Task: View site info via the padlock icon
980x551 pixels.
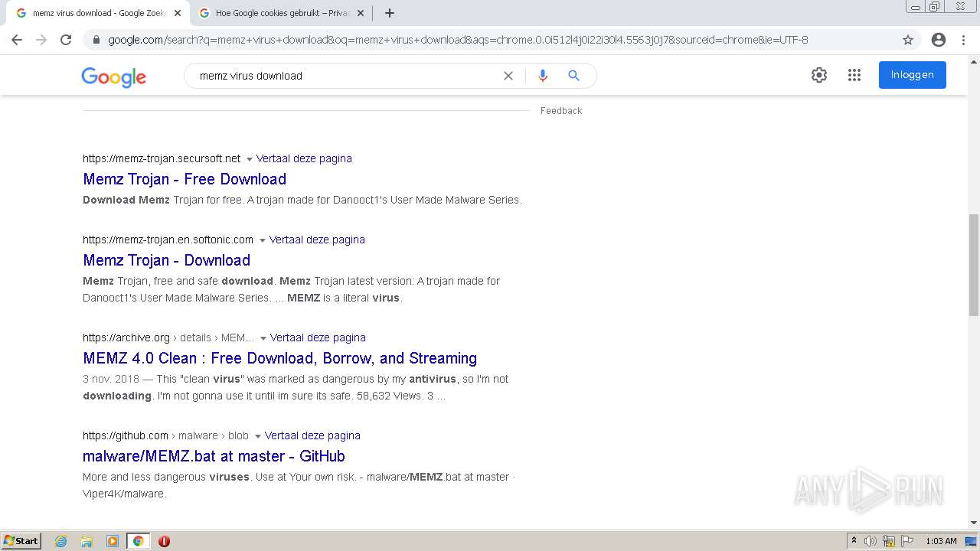Action: tap(96, 40)
